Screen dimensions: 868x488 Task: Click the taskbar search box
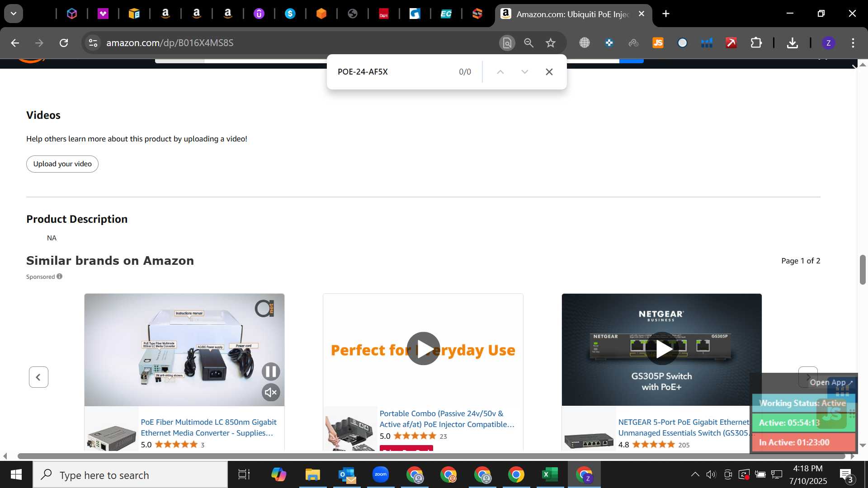(130, 475)
